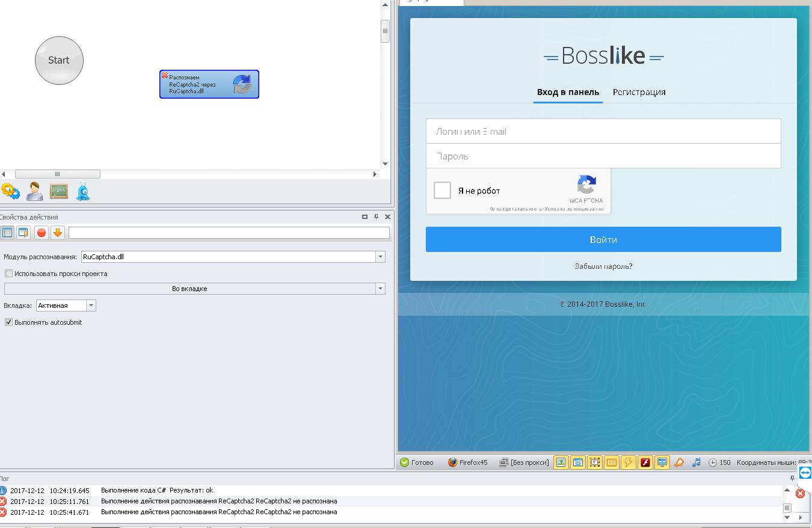Toggle the frames icon in status bar
812x528 pixels.
[x=595, y=462]
